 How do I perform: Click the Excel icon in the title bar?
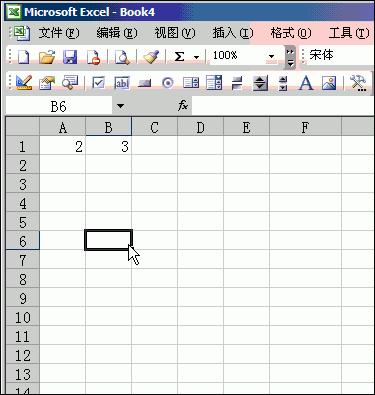pyautogui.click(x=14, y=12)
